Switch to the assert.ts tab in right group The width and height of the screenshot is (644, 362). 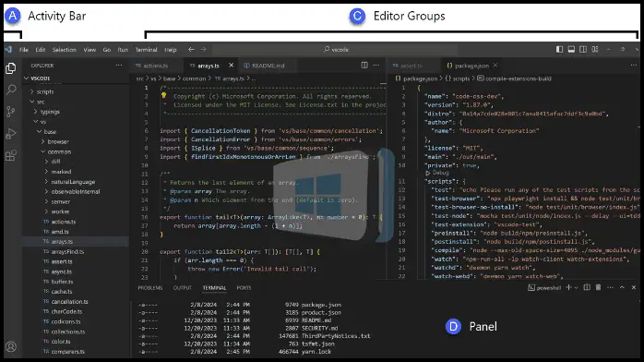[411, 66]
